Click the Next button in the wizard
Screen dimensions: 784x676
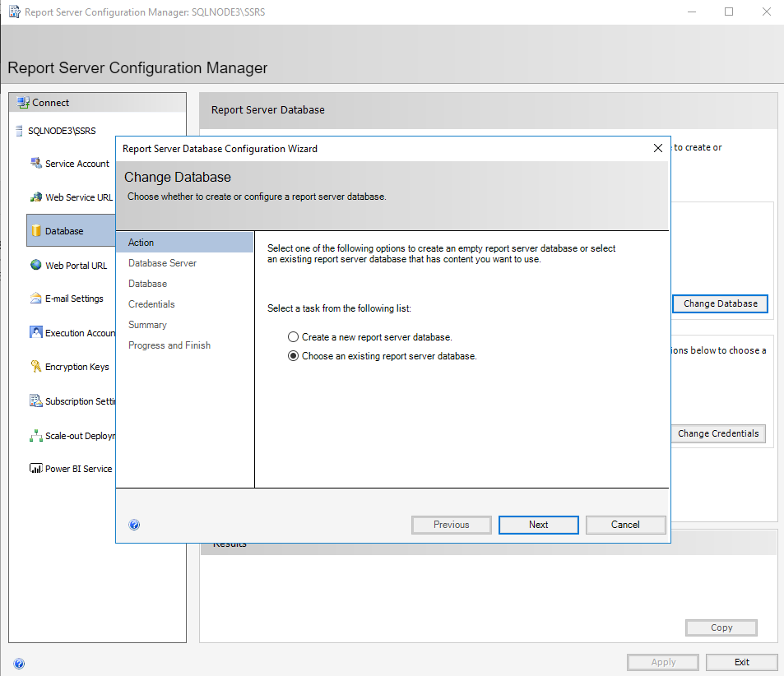coord(538,525)
